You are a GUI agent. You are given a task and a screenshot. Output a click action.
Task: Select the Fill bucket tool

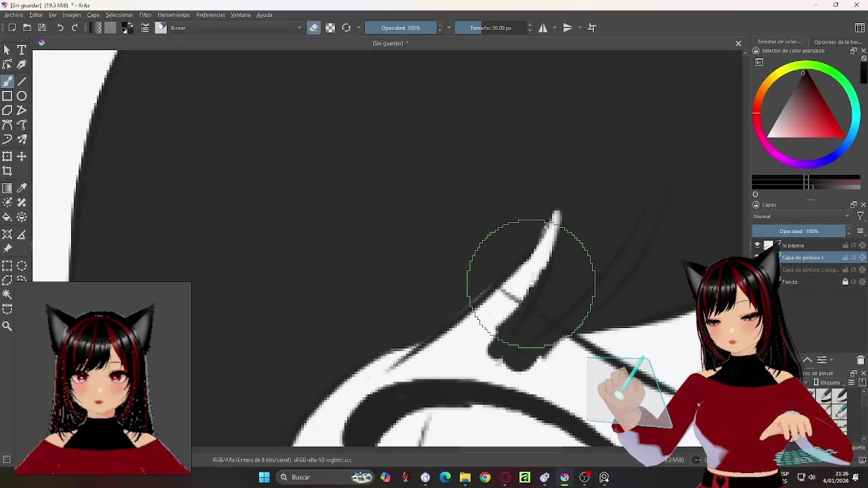point(7,217)
